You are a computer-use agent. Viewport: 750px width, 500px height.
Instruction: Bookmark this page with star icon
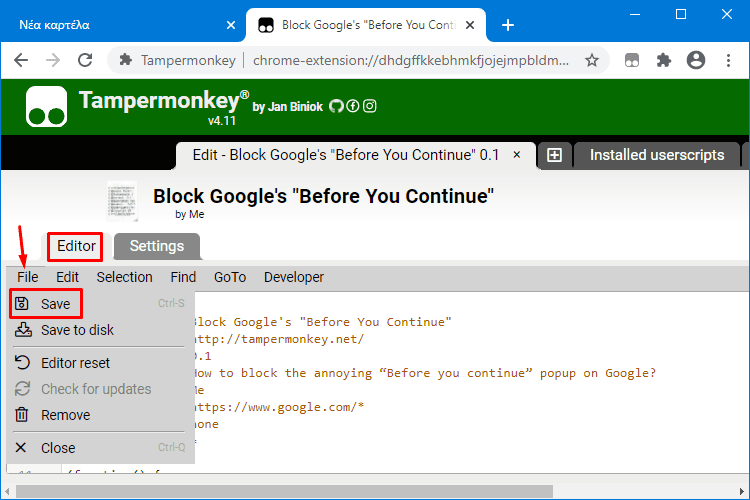pyautogui.click(x=592, y=60)
